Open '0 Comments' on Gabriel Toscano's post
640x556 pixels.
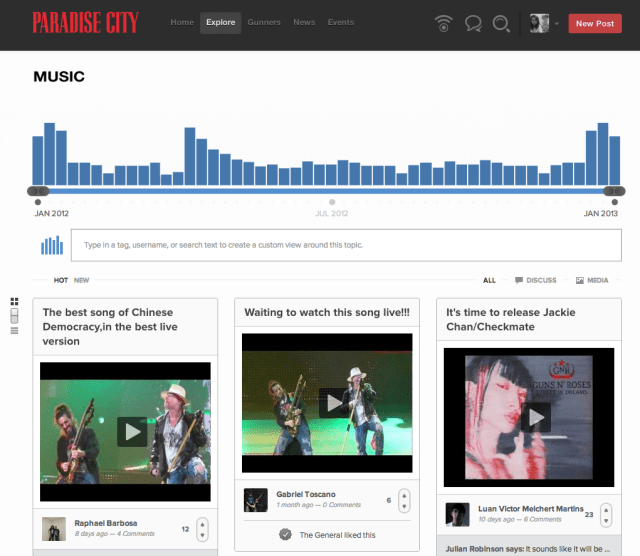(342, 505)
